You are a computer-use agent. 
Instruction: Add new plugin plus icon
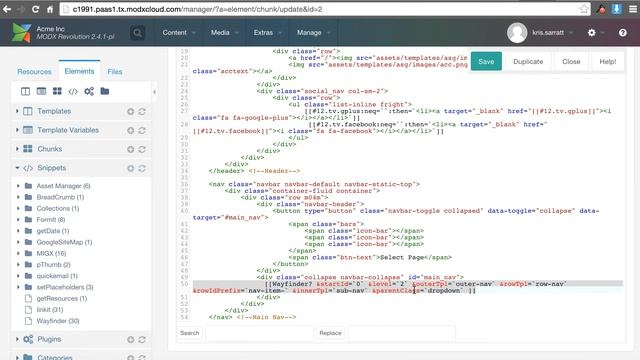[x=131, y=340]
